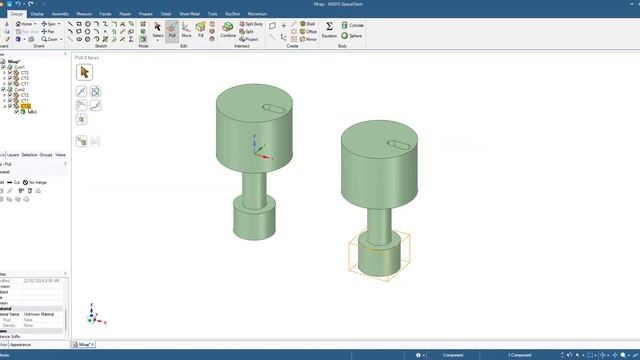Click the Offset tool in Create group

click(x=308, y=31)
